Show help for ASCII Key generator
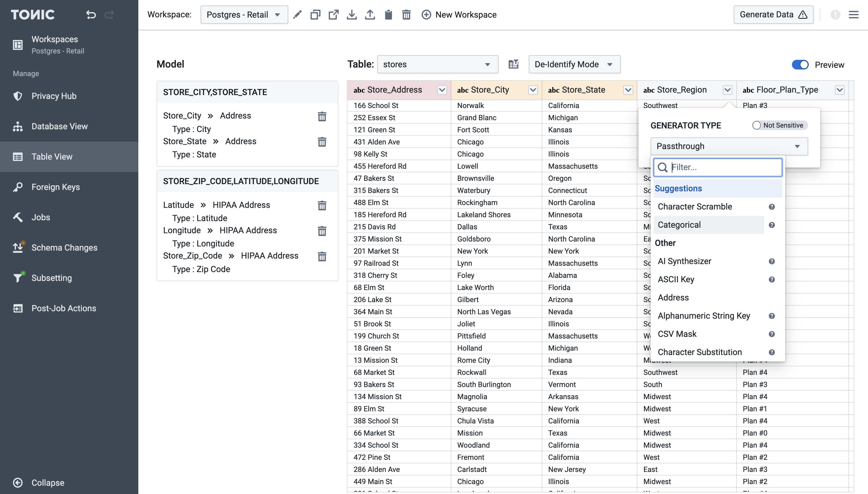This screenshot has width=868, height=494. (x=772, y=280)
